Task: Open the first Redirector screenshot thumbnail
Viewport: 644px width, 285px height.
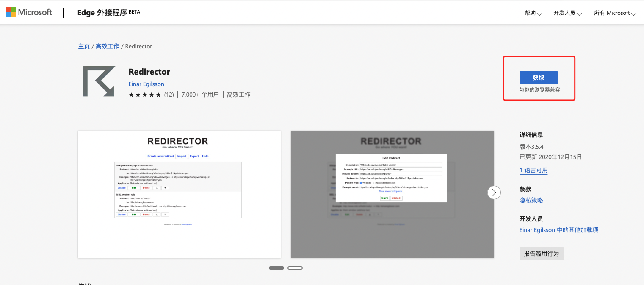Action: pos(179,194)
